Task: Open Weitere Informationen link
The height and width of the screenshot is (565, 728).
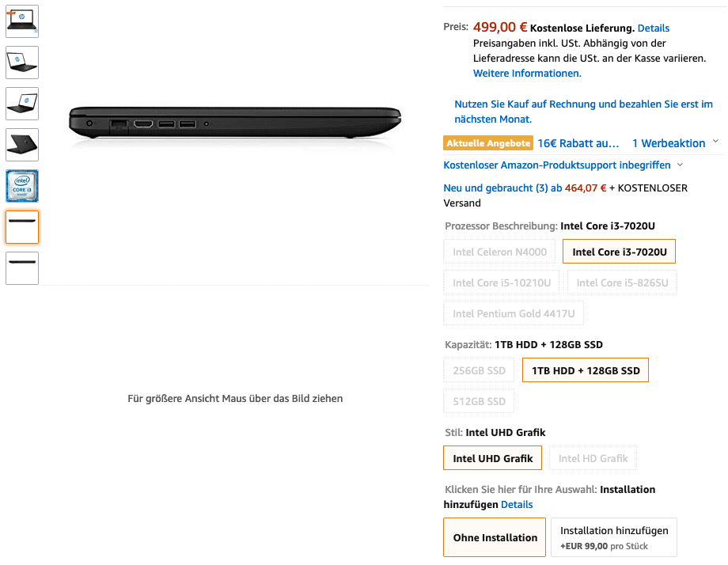Action: pyautogui.click(x=527, y=73)
